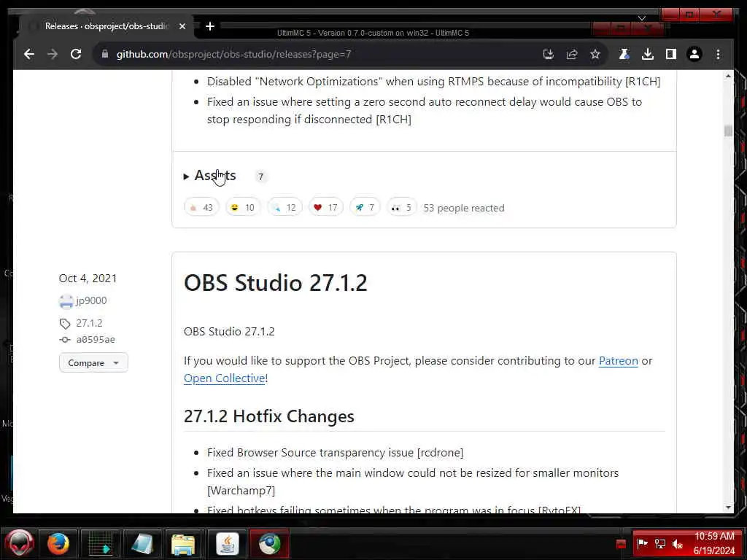Screen dimensions: 747x560
Task: Open a new browser tab
Action: click(210, 26)
